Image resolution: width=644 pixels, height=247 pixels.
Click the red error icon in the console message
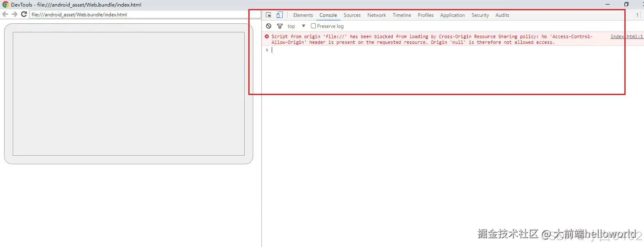[x=267, y=36]
